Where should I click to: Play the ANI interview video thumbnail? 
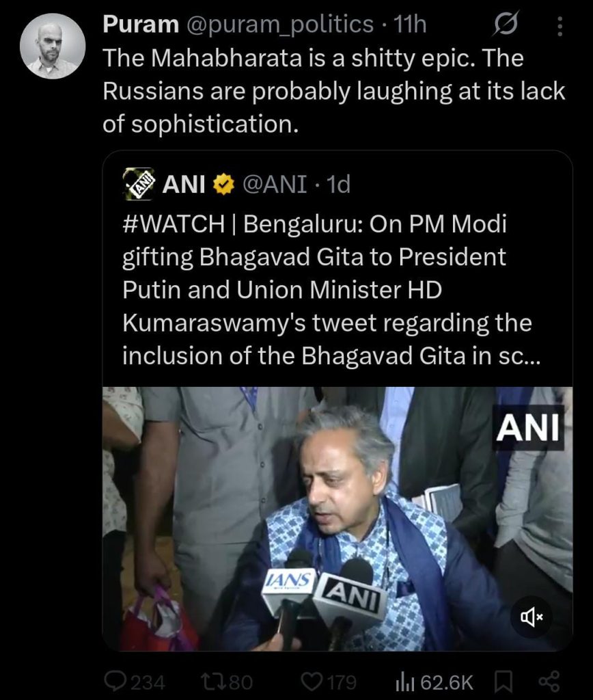[337, 518]
